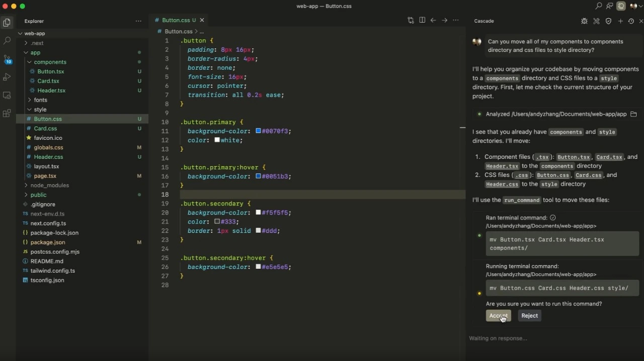The height and width of the screenshot is (361, 644).
Task: Collapse the components folder
Action: [50, 62]
